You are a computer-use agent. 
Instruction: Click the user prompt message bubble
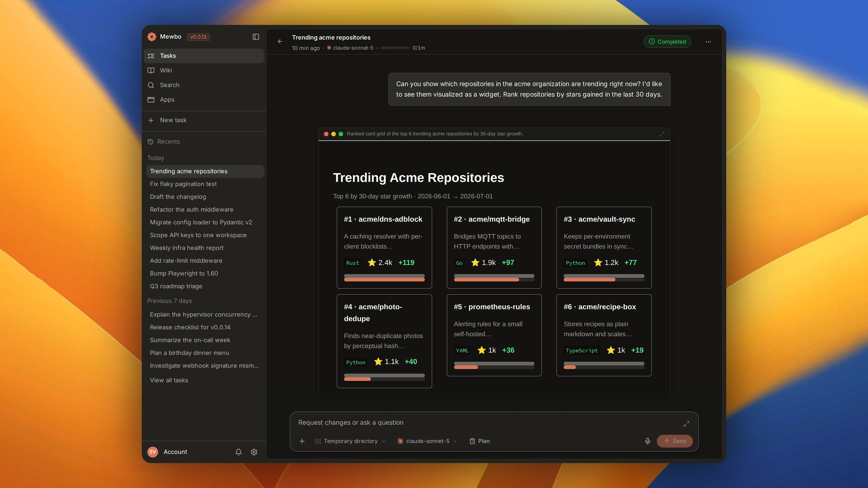click(x=529, y=89)
